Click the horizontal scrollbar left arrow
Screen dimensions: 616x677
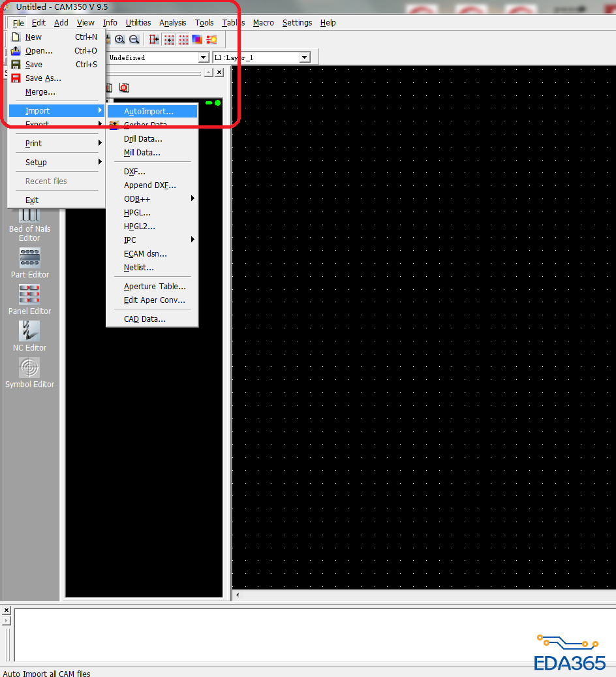click(238, 595)
